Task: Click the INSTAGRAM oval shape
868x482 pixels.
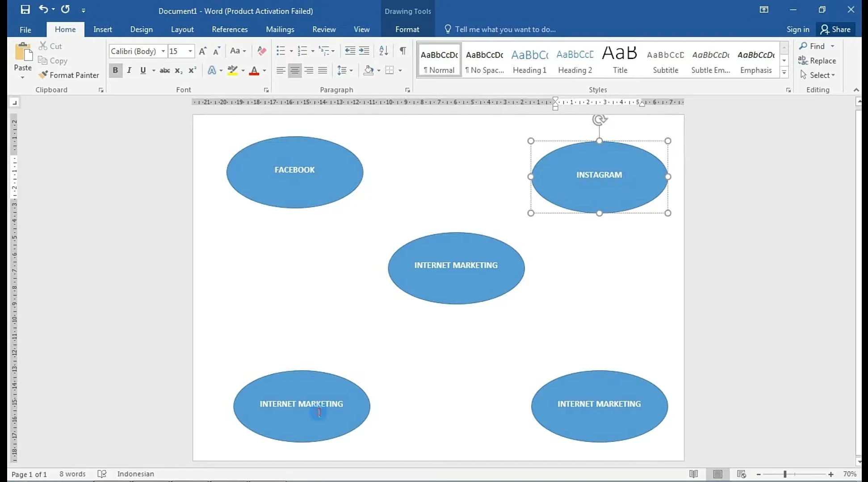Action: [x=599, y=175]
